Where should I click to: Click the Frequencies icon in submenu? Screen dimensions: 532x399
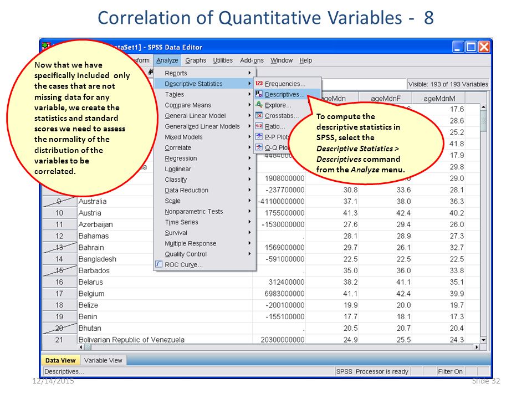(259, 84)
